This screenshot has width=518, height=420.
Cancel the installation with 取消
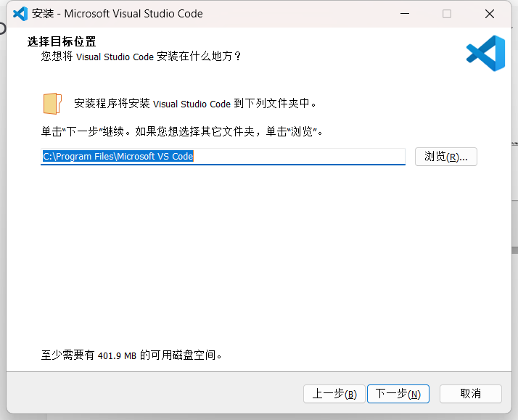click(470, 394)
